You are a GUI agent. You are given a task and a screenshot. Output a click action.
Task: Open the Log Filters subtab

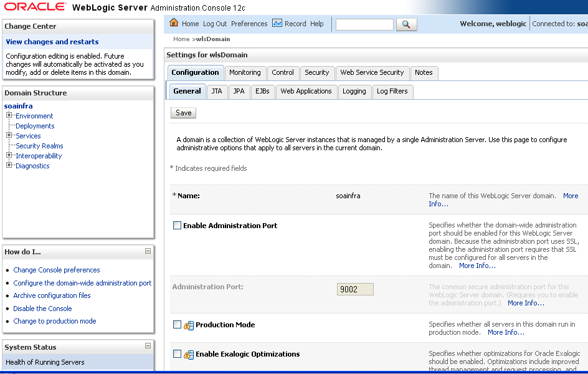point(392,92)
